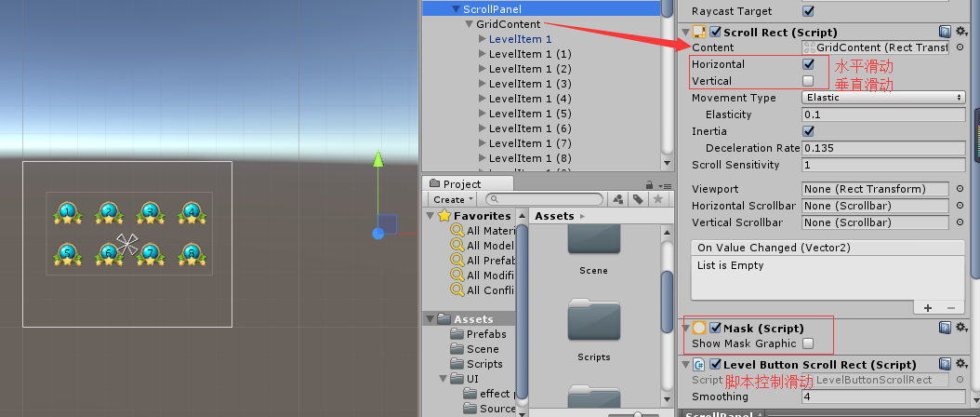Open Scroll Rect component gear menu

[x=962, y=32]
